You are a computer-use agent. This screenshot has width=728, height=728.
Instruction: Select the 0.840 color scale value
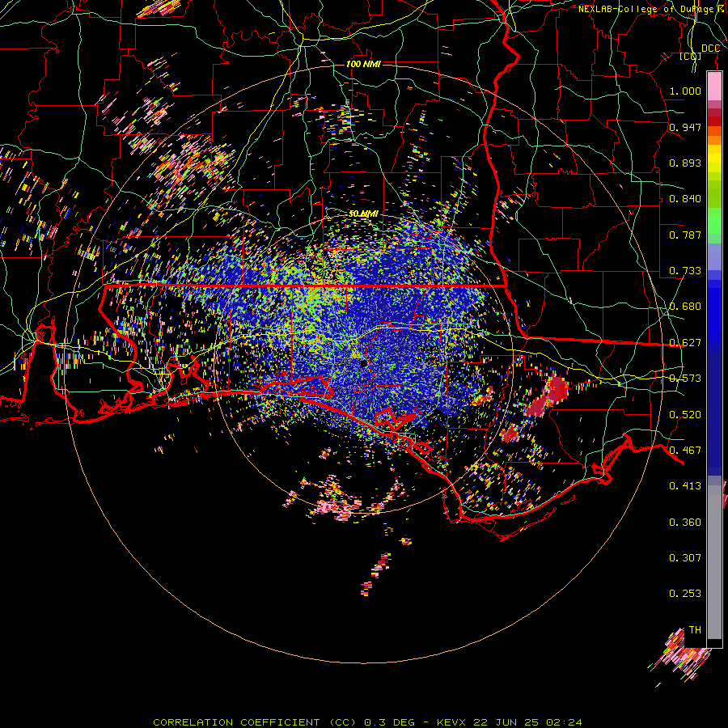685,199
